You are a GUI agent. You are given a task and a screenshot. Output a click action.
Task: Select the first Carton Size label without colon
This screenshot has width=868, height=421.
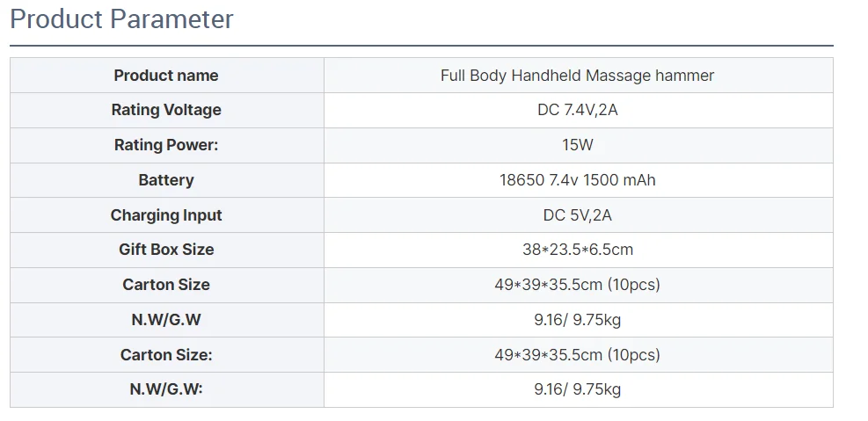coord(166,285)
